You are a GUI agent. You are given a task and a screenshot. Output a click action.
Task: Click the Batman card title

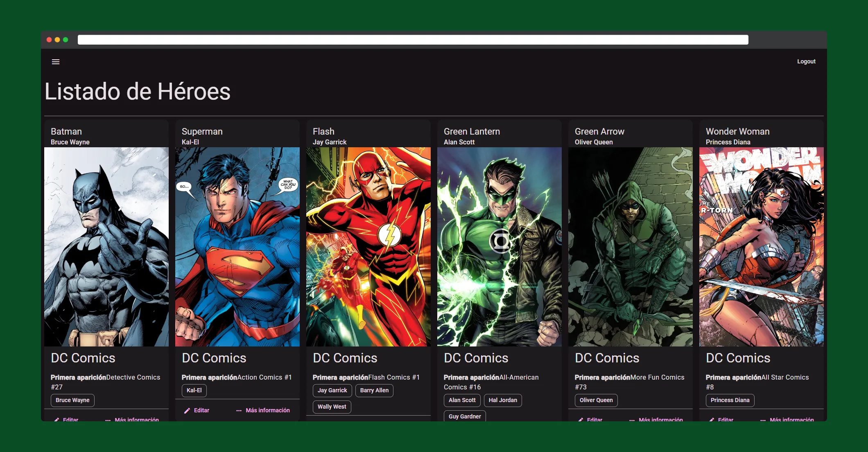(66, 131)
